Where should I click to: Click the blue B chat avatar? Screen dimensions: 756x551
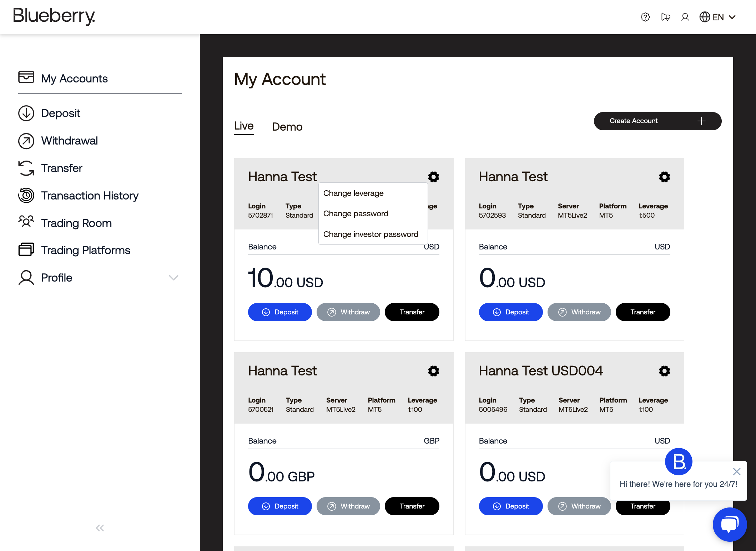click(679, 461)
